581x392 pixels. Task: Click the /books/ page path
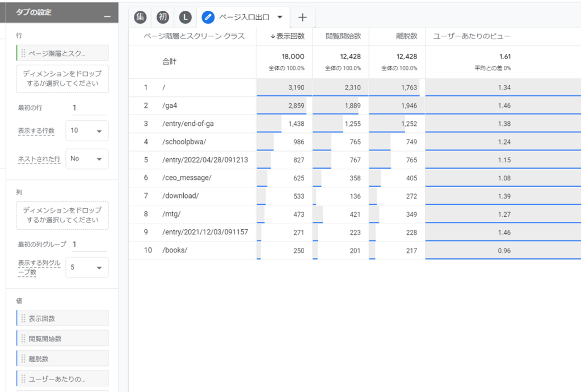click(x=175, y=251)
